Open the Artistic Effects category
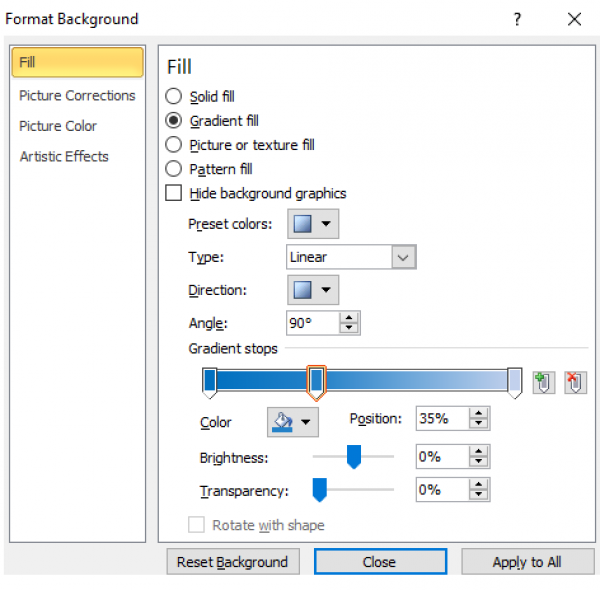This screenshot has height=590, width=600. pyautogui.click(x=64, y=156)
